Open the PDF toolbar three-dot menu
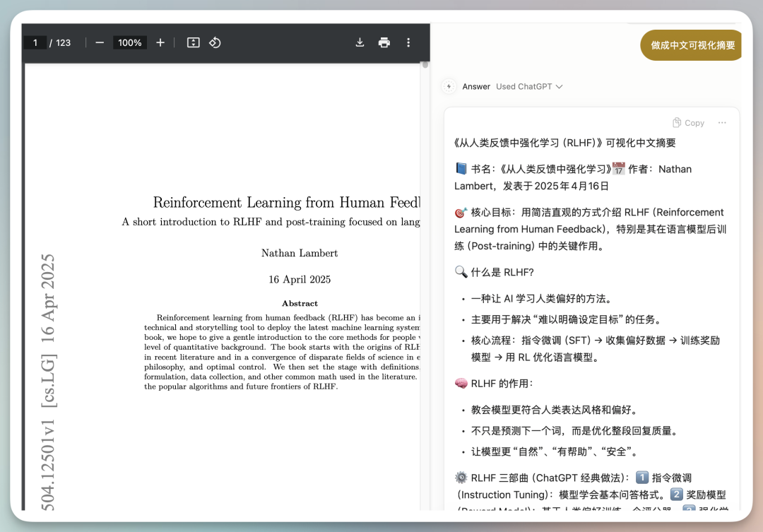 pos(408,42)
